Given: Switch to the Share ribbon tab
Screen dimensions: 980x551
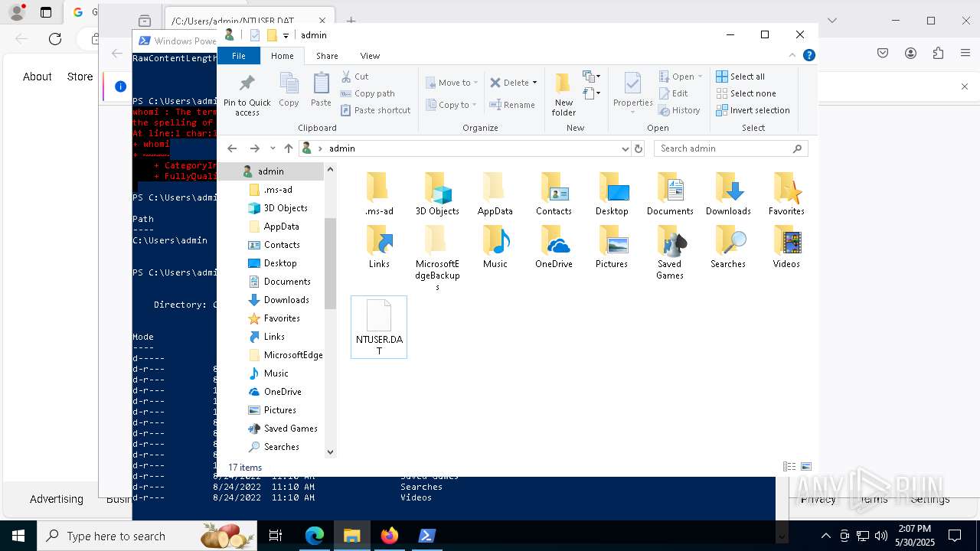Looking at the screenshot, I should coord(327,56).
